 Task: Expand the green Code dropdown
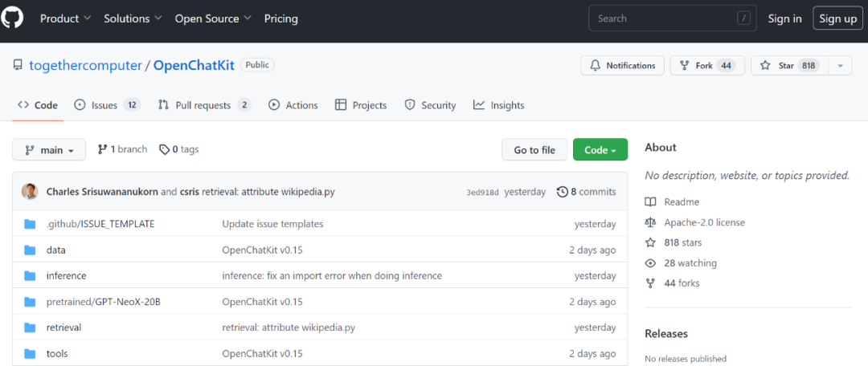[x=600, y=150]
